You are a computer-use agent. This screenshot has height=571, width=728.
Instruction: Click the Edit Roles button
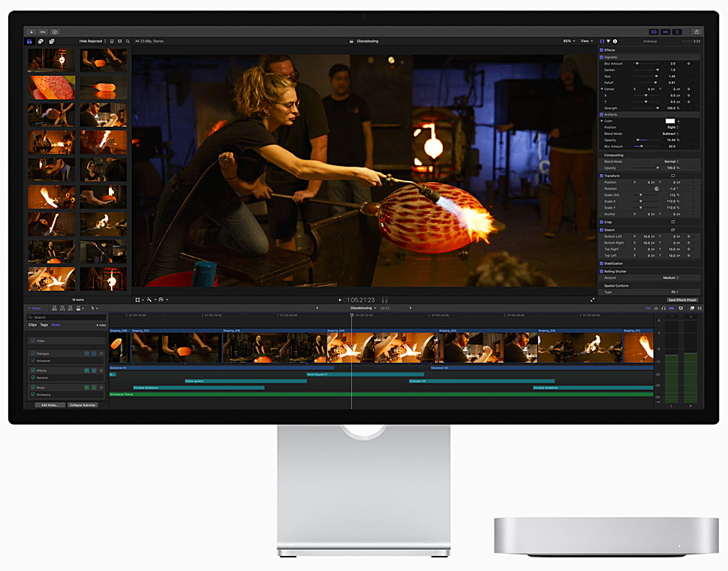tap(50, 404)
